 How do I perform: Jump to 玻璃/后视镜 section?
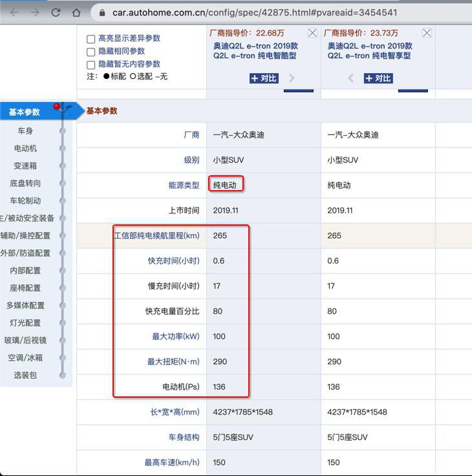point(25,340)
